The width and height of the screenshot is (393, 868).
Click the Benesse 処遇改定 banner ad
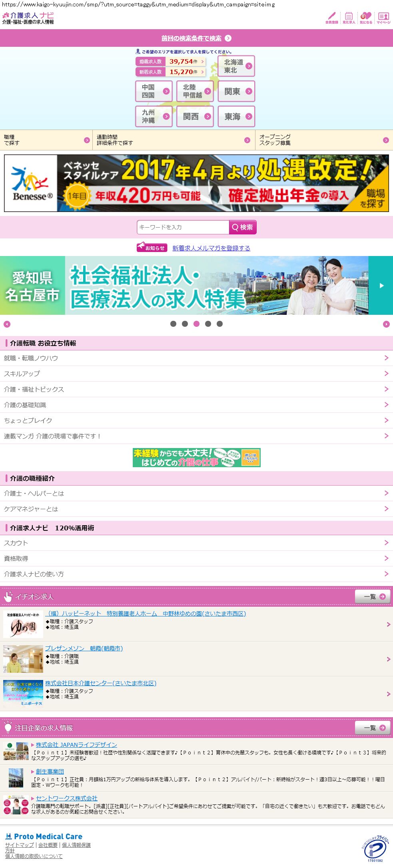coord(196,183)
